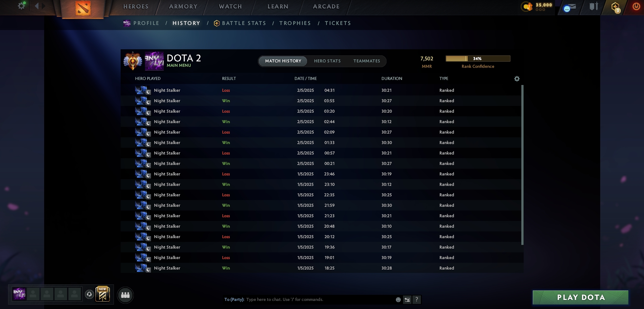644x309 pixels.
Task: Open the match played at 01:33
Action: pos(321,143)
